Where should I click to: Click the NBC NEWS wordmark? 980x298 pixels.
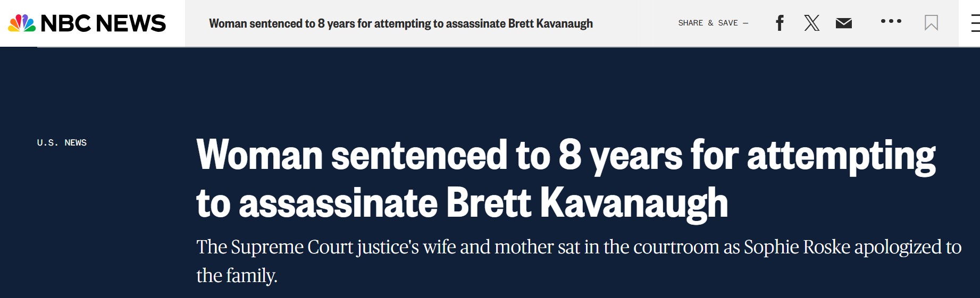103,23
